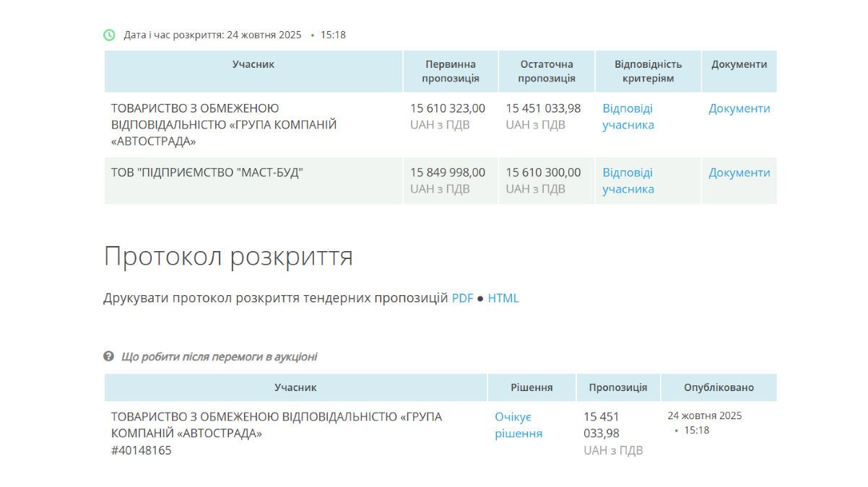Click the 'Документи' column header
The image size is (868, 487).
[x=739, y=64]
